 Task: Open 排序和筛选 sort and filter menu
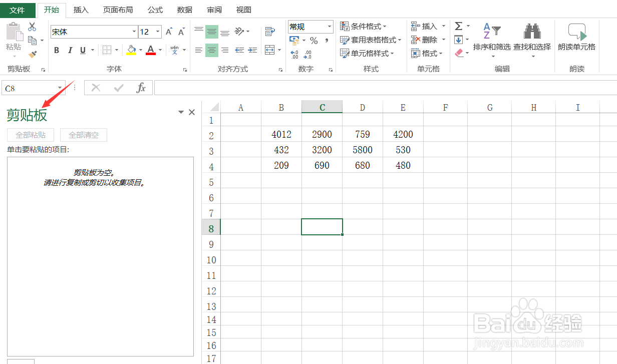point(492,40)
